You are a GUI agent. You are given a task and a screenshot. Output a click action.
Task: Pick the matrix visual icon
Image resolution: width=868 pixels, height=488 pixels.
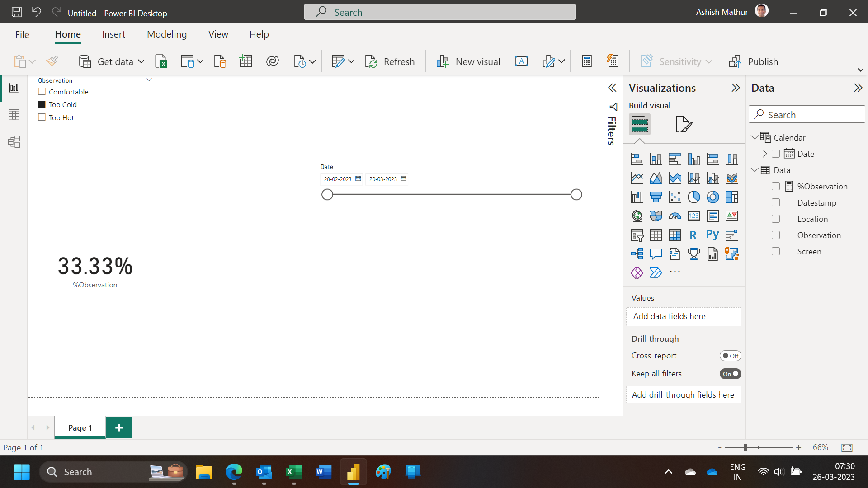click(675, 235)
